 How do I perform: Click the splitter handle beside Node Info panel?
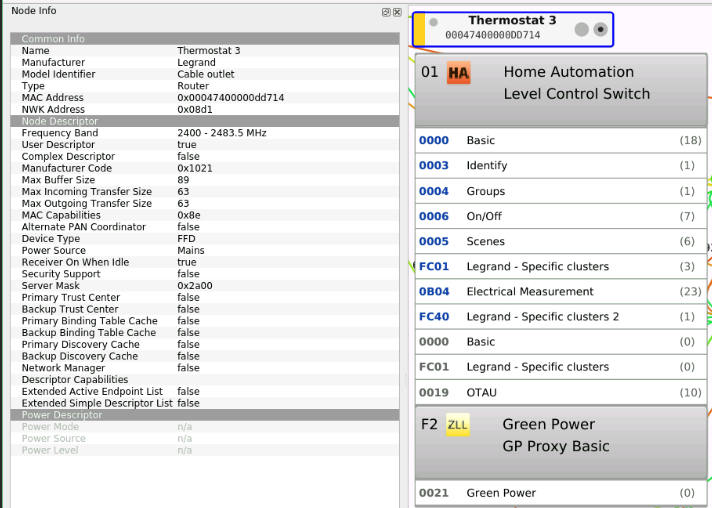[405, 380]
